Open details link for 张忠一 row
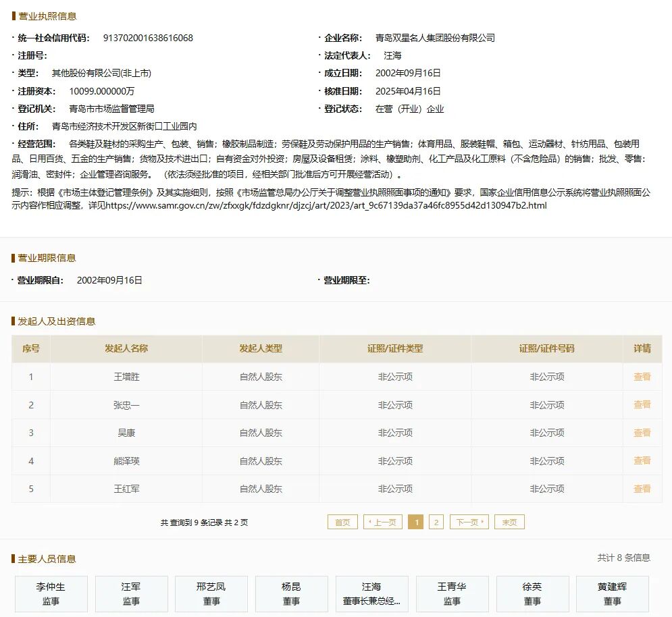 642,404
